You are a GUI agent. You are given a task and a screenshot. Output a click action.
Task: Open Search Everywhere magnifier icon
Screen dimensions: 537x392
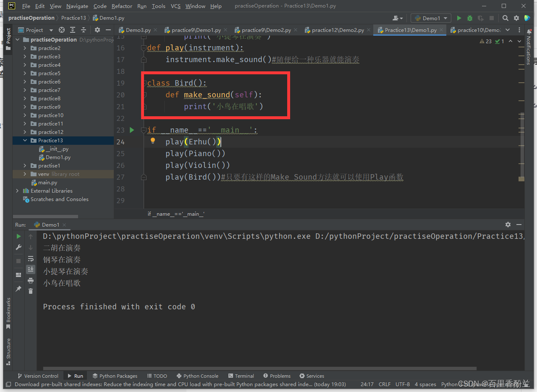click(506, 18)
